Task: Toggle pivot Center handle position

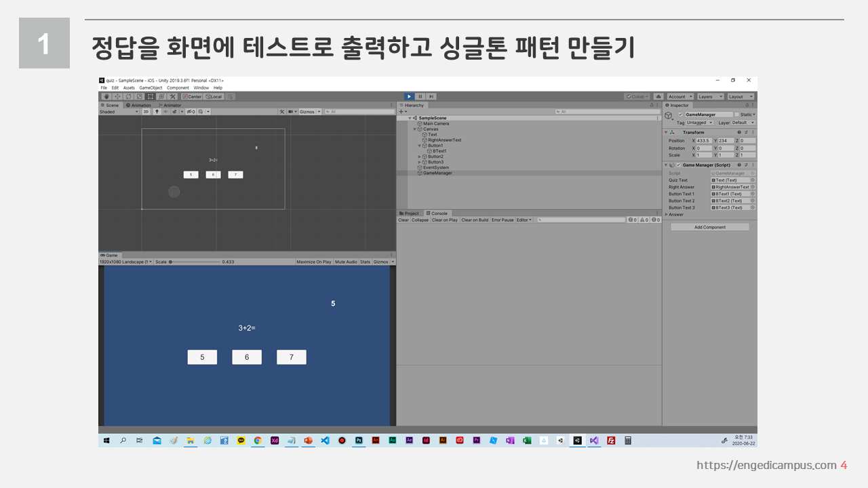Action: pos(192,96)
